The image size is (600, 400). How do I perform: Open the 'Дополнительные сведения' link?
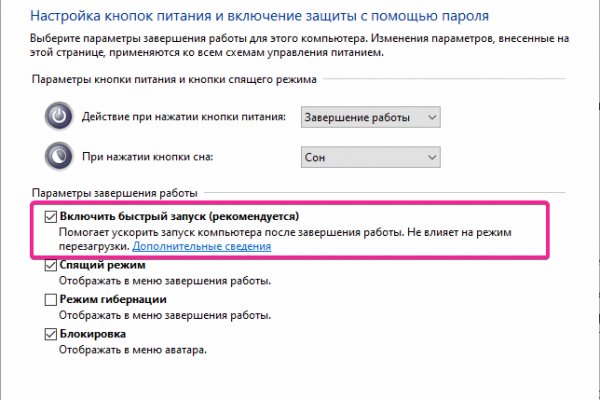tap(200, 245)
